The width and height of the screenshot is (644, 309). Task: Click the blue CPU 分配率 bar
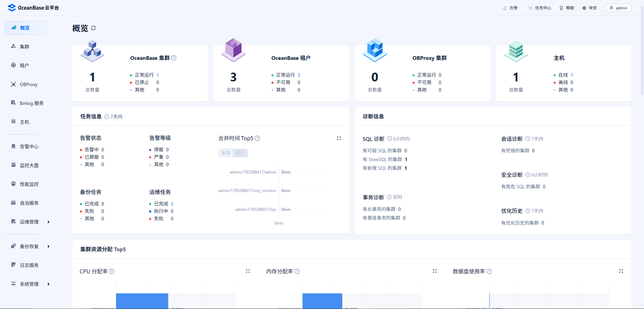point(142,301)
